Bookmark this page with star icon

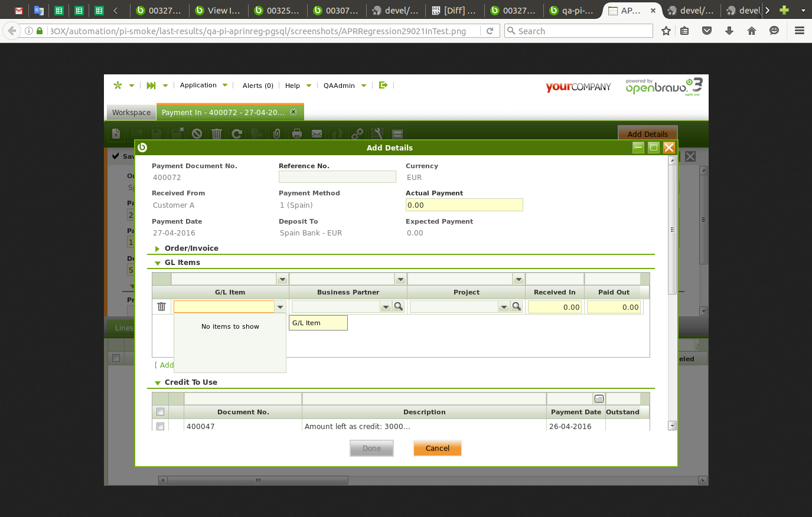(x=666, y=31)
